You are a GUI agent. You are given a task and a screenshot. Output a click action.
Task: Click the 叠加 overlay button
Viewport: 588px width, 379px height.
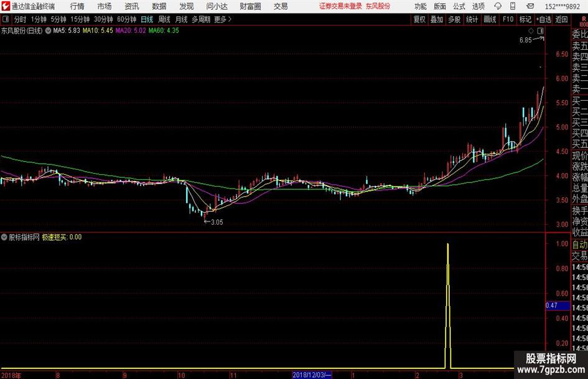[x=437, y=19]
